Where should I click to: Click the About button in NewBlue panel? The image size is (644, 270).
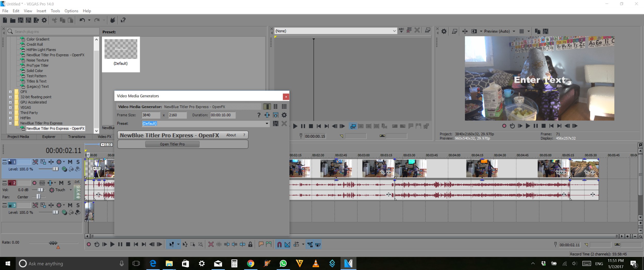231,135
